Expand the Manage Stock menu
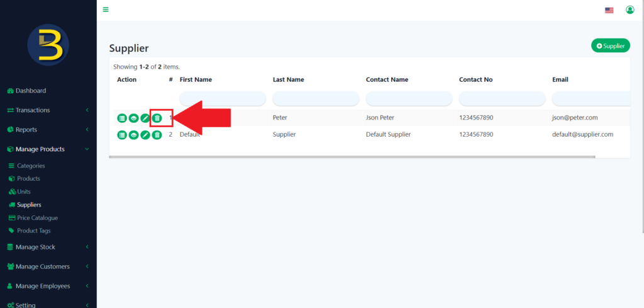644x308 pixels. coord(35,247)
